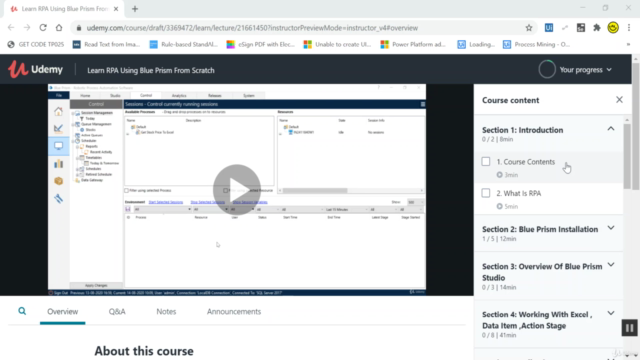Click the progress circle icon
This screenshot has height=360, width=640.
point(547,69)
